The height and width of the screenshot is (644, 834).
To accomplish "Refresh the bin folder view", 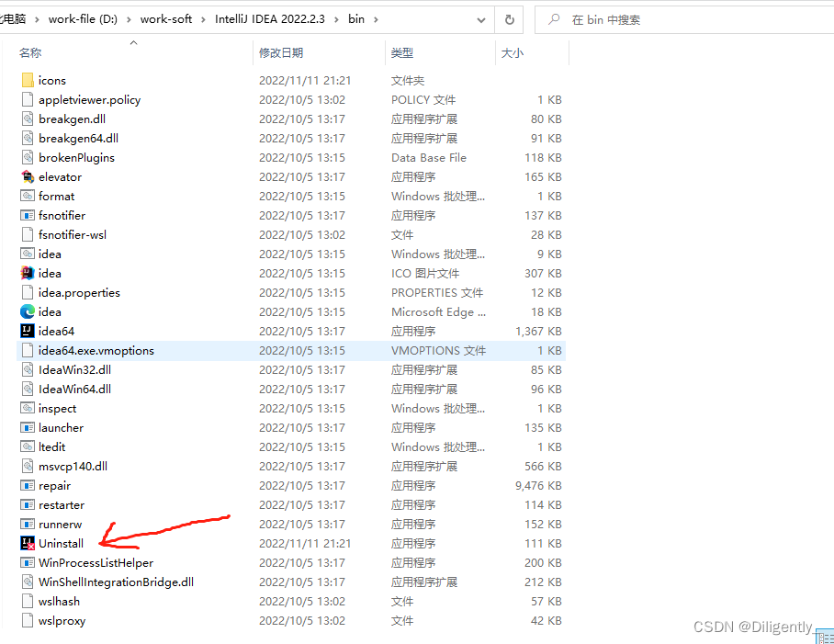I will [509, 19].
